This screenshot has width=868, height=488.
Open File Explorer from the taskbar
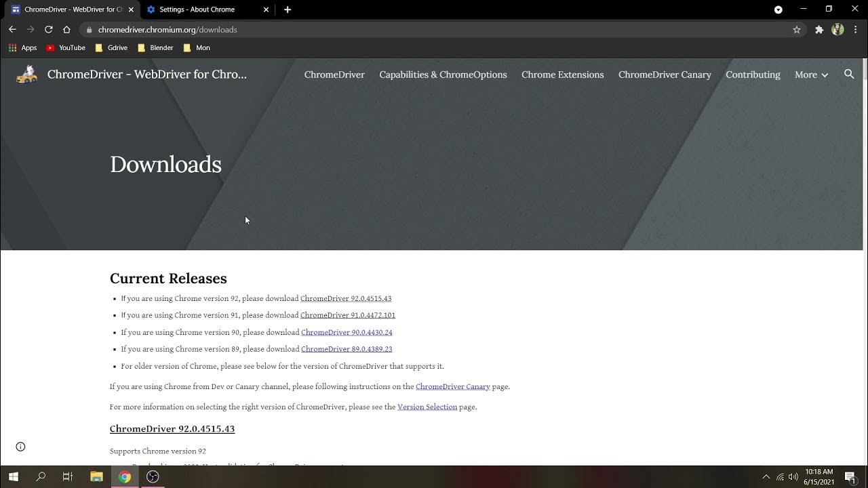pos(96,476)
